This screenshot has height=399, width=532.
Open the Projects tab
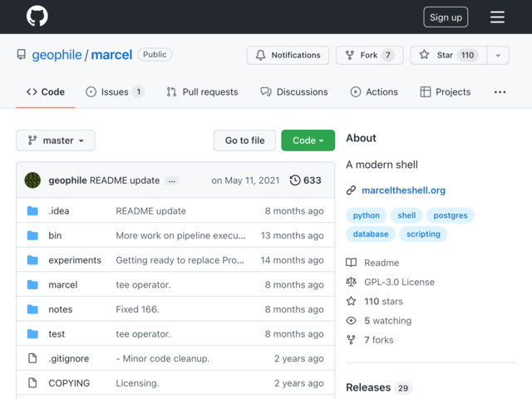click(446, 92)
